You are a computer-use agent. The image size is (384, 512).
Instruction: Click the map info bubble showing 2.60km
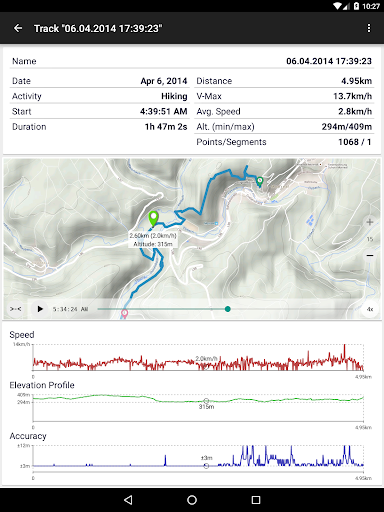point(153,240)
